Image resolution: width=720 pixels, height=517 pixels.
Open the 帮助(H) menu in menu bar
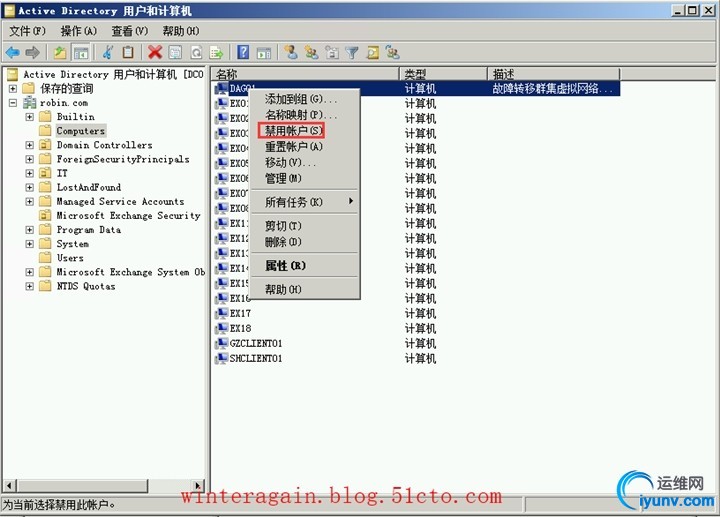pos(181,31)
